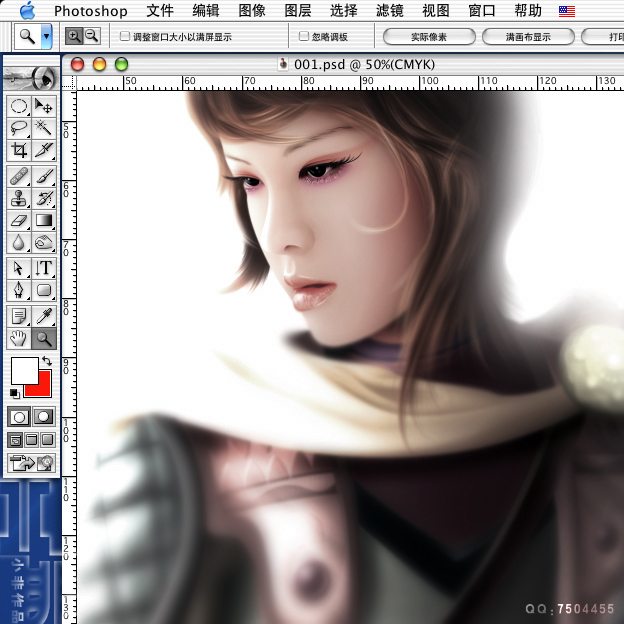Click the 实际像素 button
Image resolution: width=624 pixels, height=624 pixels.
tap(429, 37)
